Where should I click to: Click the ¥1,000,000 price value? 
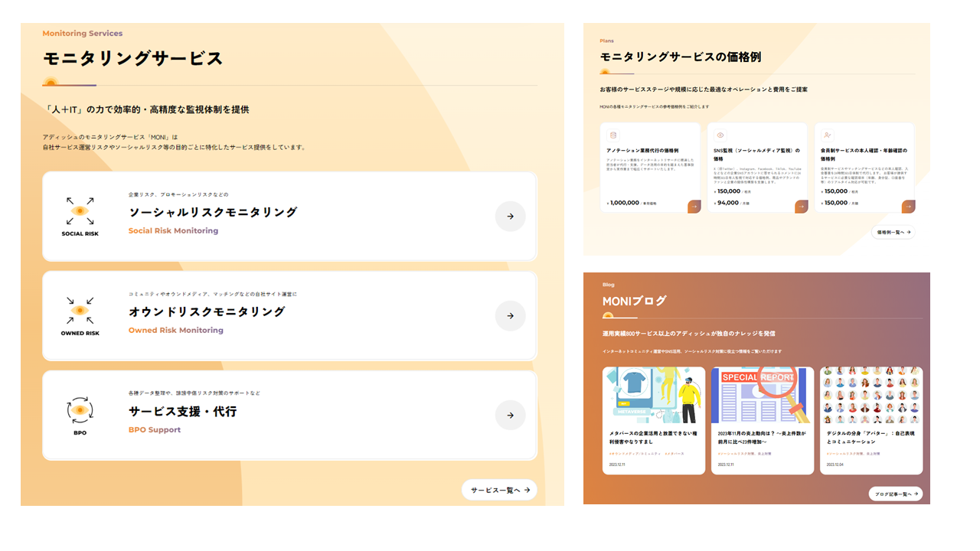point(623,203)
